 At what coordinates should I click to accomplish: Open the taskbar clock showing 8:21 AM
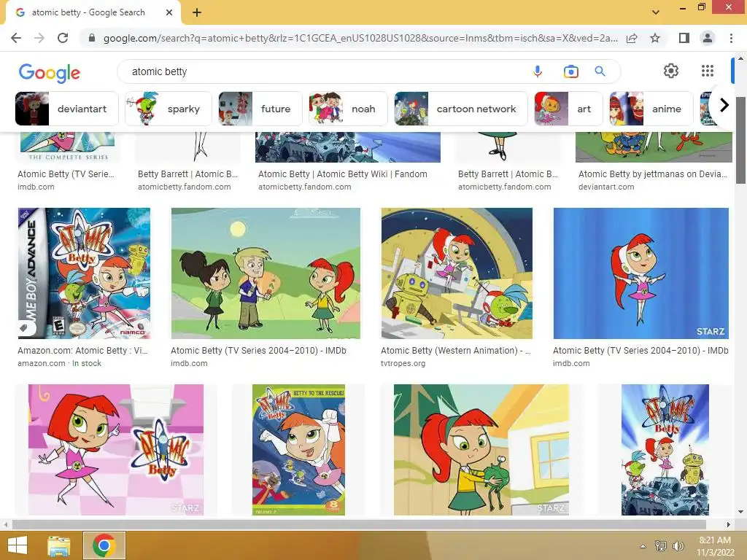pyautogui.click(x=715, y=546)
